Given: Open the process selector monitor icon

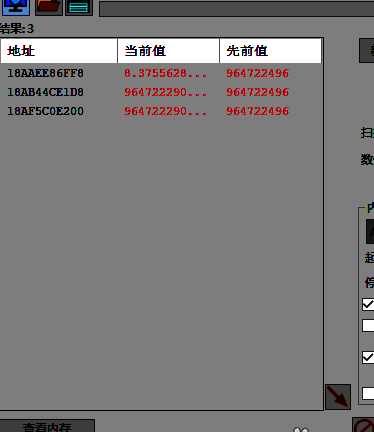Looking at the screenshot, I should [x=15, y=7].
